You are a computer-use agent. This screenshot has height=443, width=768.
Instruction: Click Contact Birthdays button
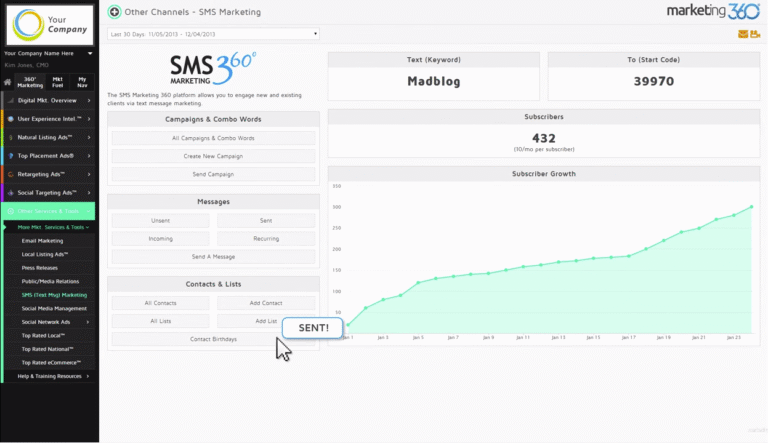click(x=213, y=339)
